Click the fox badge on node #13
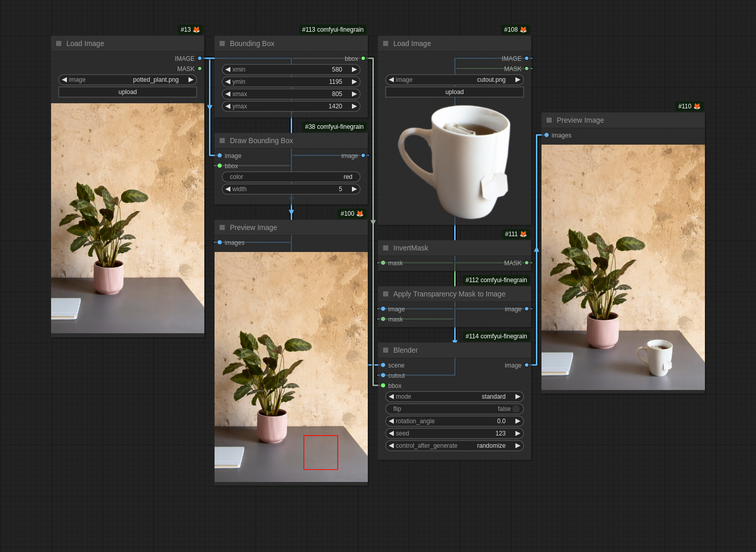This screenshot has width=756, height=552. click(x=196, y=30)
